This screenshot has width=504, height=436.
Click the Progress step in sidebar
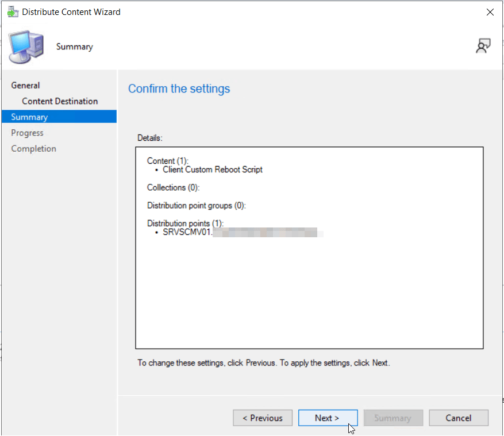pos(28,133)
